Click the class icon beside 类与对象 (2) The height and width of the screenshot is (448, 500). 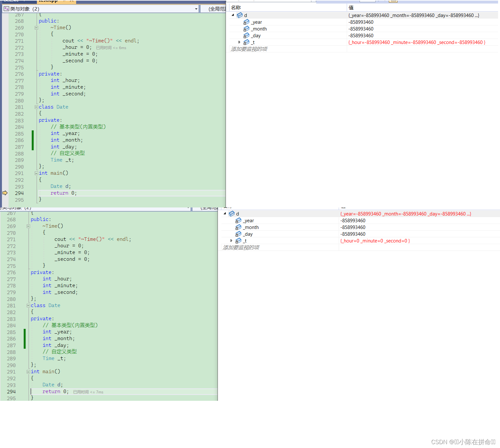click(6, 9)
